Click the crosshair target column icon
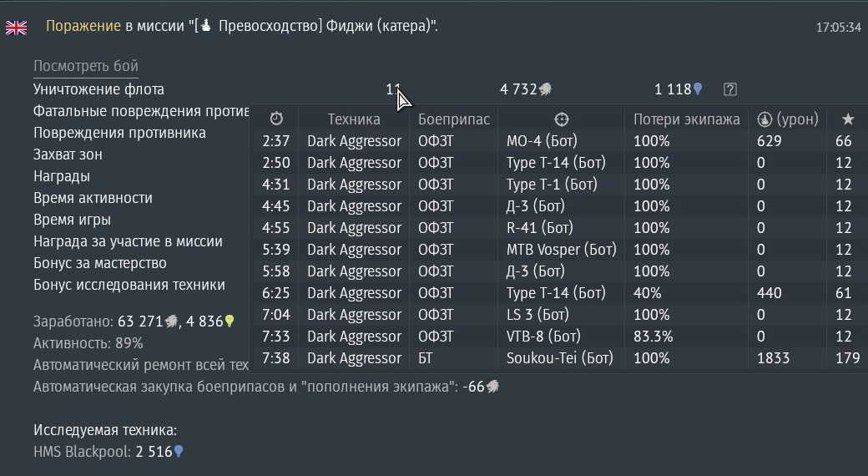The height and width of the screenshot is (476, 868). coord(561,119)
